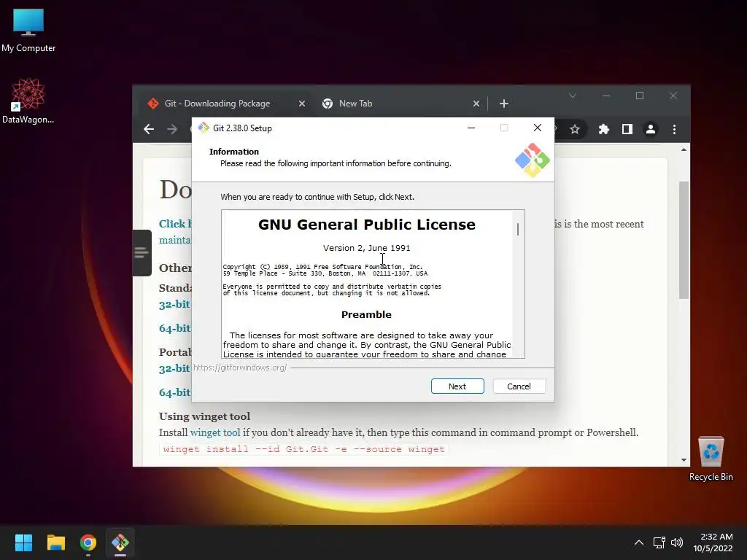Click Chrome page scroll-down arrow

pyautogui.click(x=684, y=460)
